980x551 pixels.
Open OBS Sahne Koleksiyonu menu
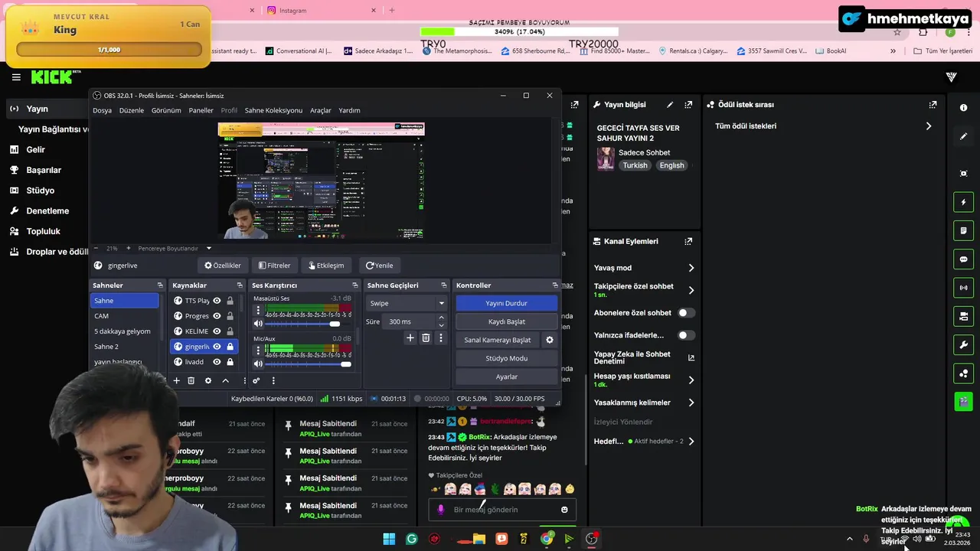[273, 110]
